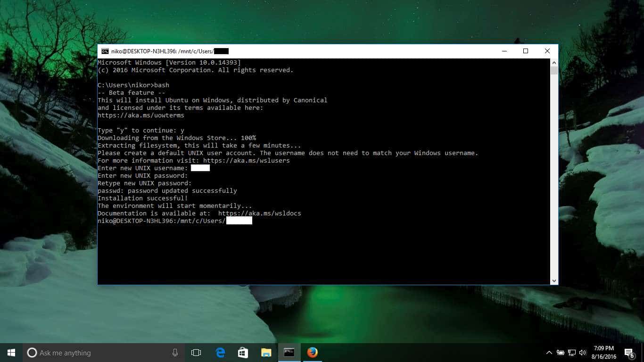Open the clock showing 7:09 PM
Viewport: 644px width, 362px height.
[604, 353]
